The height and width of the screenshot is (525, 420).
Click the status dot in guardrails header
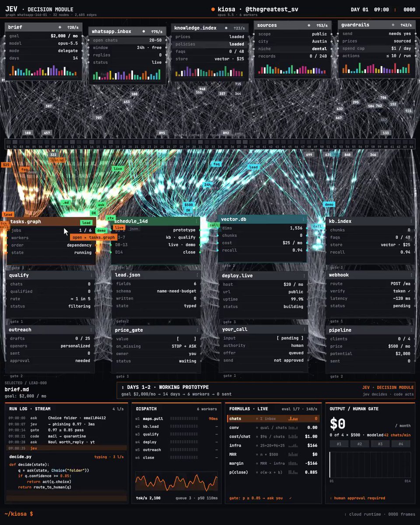393,25
